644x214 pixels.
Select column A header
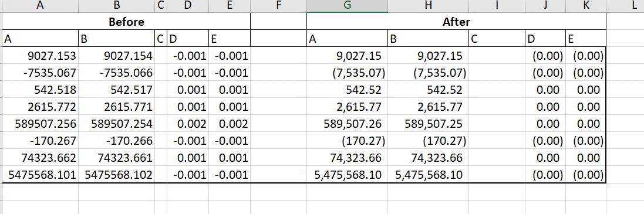(x=40, y=6)
